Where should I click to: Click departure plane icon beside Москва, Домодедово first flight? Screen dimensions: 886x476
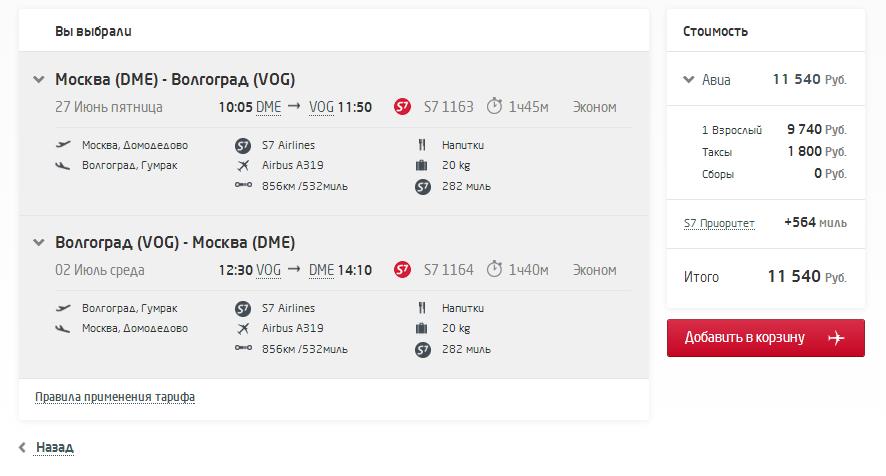[64, 145]
